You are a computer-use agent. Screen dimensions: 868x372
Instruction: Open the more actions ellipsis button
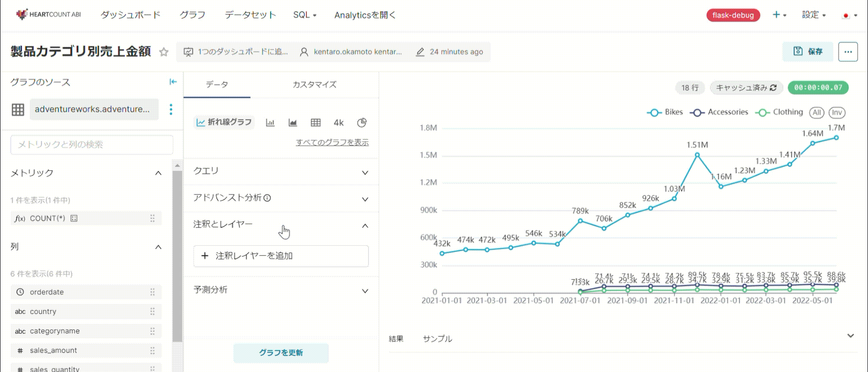pyautogui.click(x=848, y=52)
